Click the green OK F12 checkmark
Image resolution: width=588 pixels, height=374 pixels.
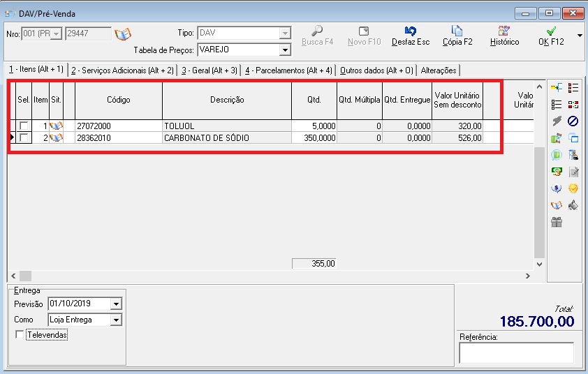(x=551, y=31)
